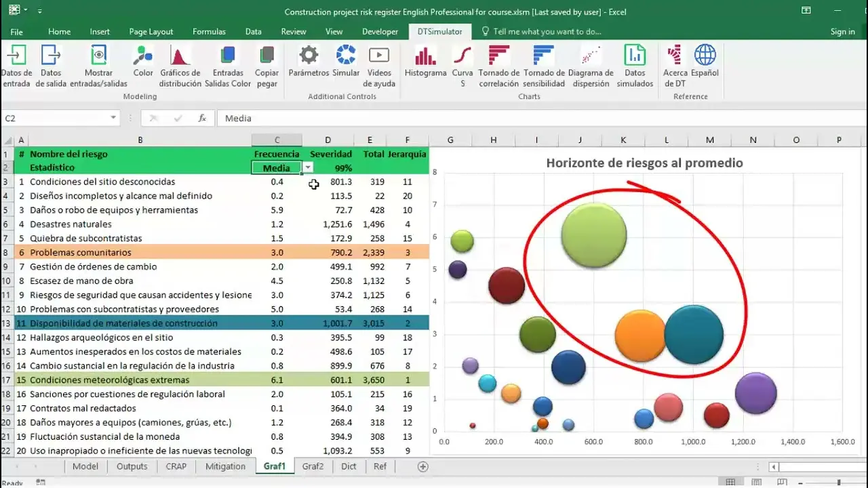Click the Sign in link
This screenshot has width=868, height=488.
tap(842, 32)
